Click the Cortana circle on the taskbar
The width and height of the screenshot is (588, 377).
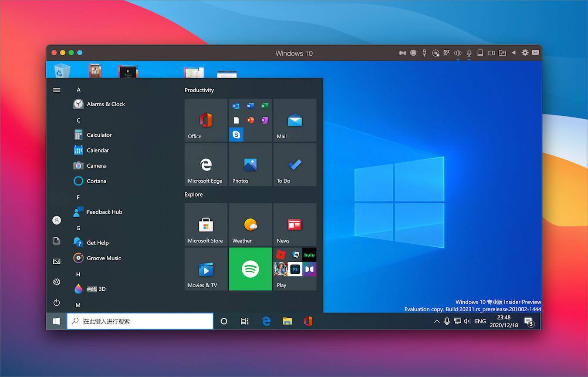pyautogui.click(x=224, y=321)
